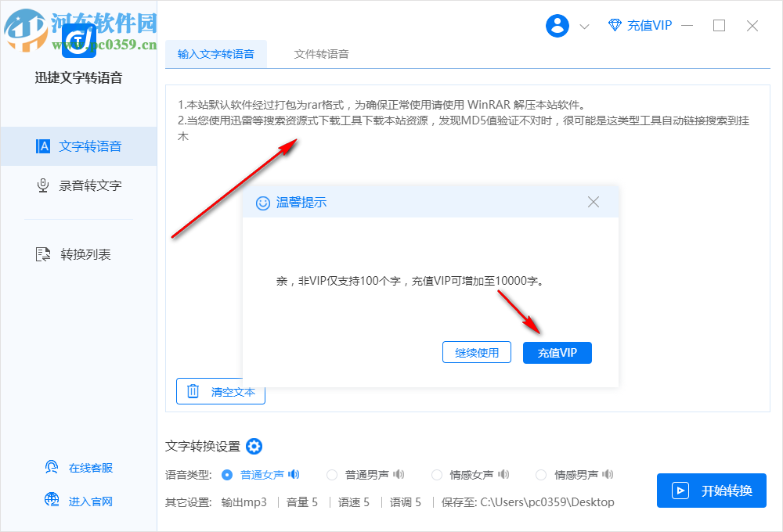783x532 pixels.
Task: Click the 充值VIP diamond icon in title bar
Action: [614, 26]
